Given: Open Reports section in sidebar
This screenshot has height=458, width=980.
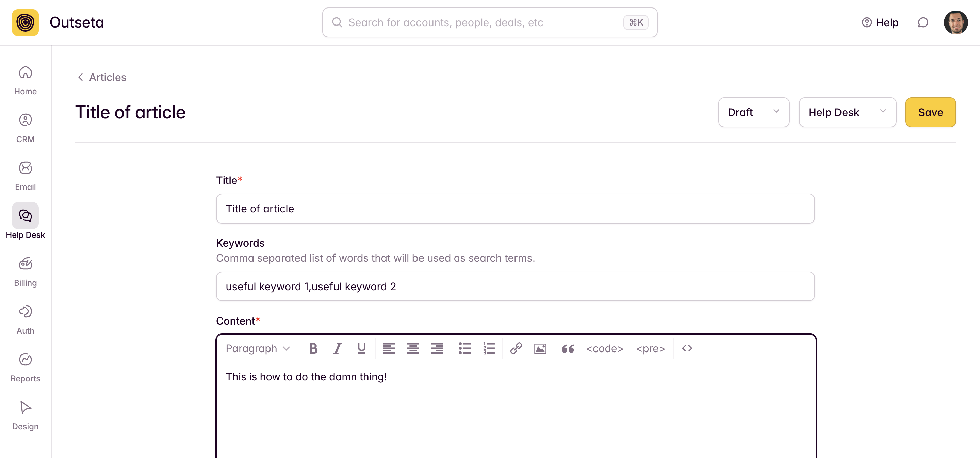Looking at the screenshot, I should pyautogui.click(x=25, y=367).
